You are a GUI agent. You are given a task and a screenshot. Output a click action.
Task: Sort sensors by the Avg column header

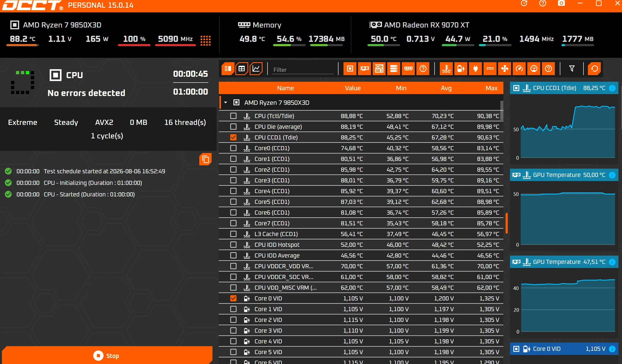446,88
